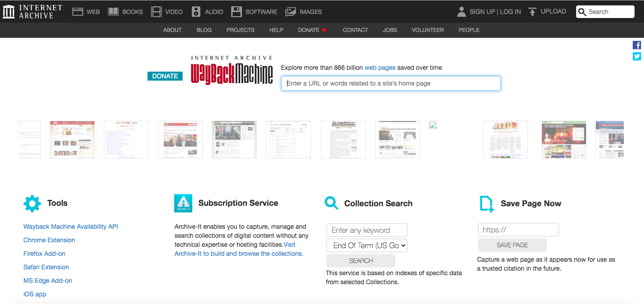Click the SIGN UP link
Viewport: 644px width, 304px height.
click(x=482, y=12)
